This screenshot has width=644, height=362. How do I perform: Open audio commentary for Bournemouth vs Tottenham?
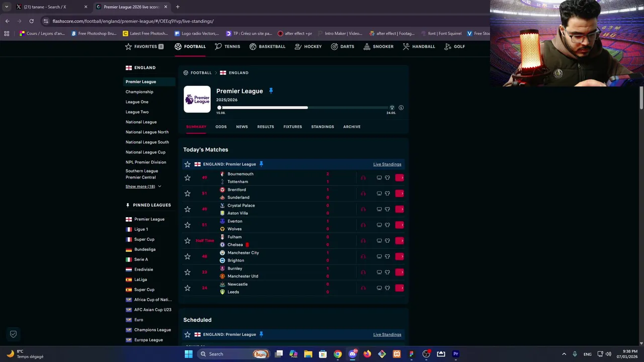[363, 177]
